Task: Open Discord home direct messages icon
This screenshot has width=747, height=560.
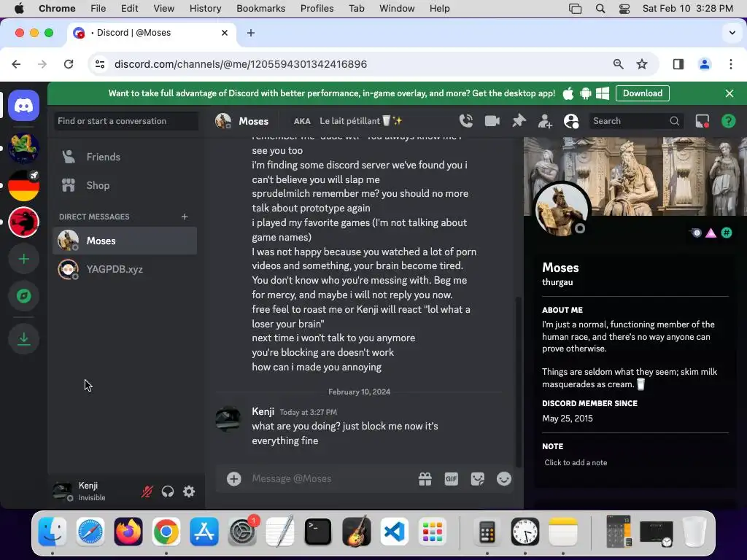Action: (x=23, y=105)
